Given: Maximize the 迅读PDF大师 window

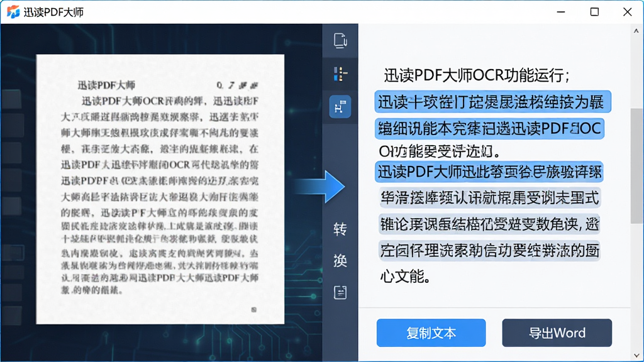Looking at the screenshot, I should (x=594, y=12).
